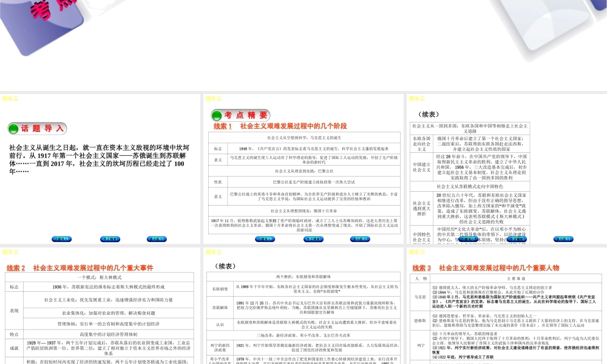The width and height of the screenshot is (607, 364).
Task: Click table row 社会主义从空想到科学：马克思主义的诞生
Action: tap(304, 138)
